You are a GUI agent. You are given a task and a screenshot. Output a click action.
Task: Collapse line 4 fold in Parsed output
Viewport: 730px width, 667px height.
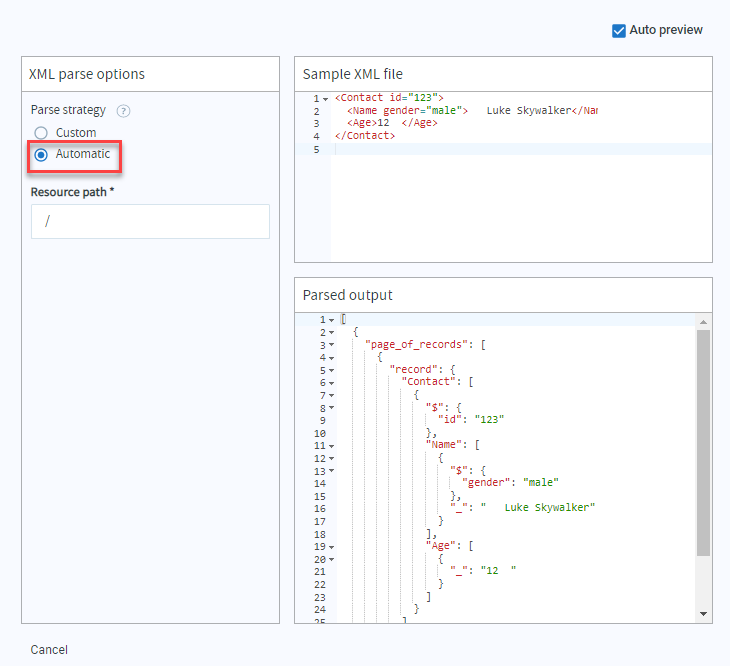coord(331,358)
